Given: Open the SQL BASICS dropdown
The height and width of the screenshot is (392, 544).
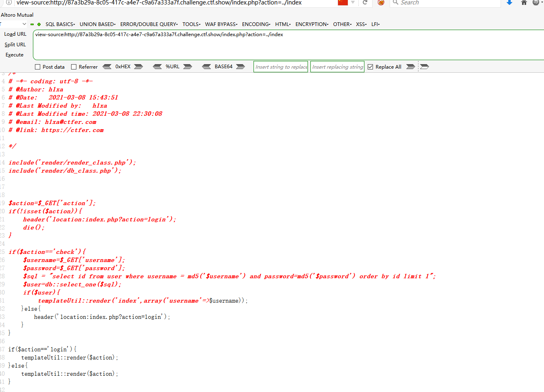Looking at the screenshot, I should (60, 24).
